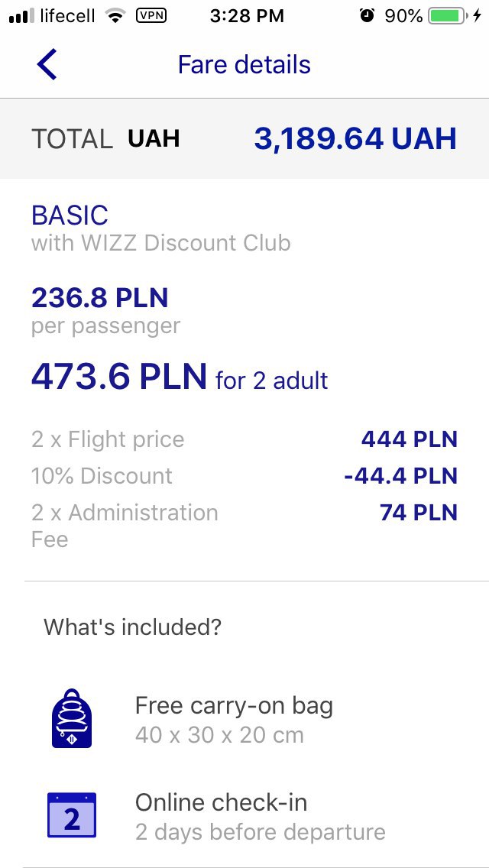489x868 pixels.
Task: Tap the VPN indicator badge
Action: pyautogui.click(x=151, y=16)
